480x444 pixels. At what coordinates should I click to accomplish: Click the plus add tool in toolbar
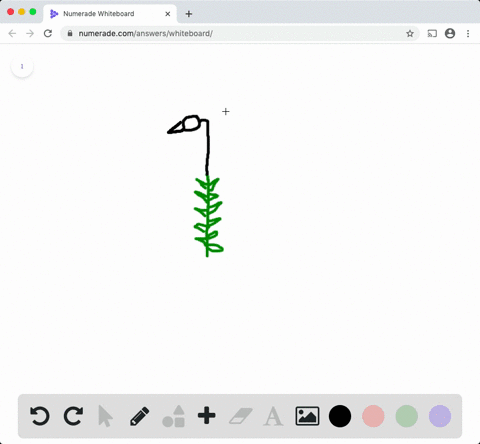click(x=207, y=416)
